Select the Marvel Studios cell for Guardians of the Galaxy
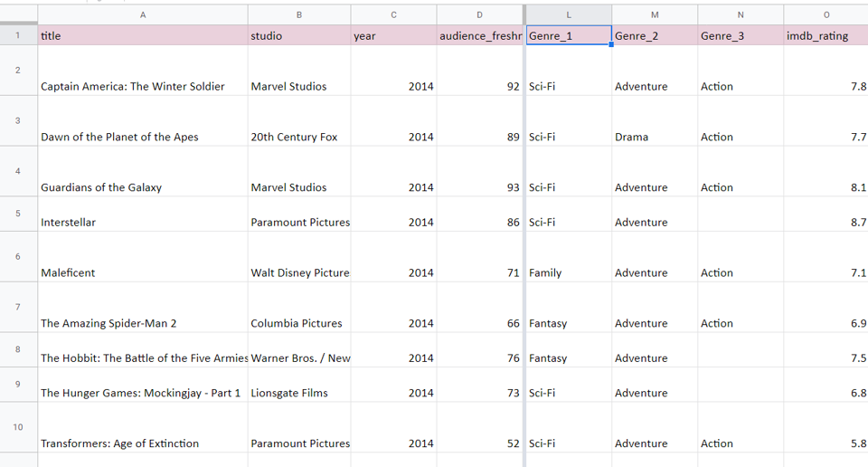 pos(299,171)
